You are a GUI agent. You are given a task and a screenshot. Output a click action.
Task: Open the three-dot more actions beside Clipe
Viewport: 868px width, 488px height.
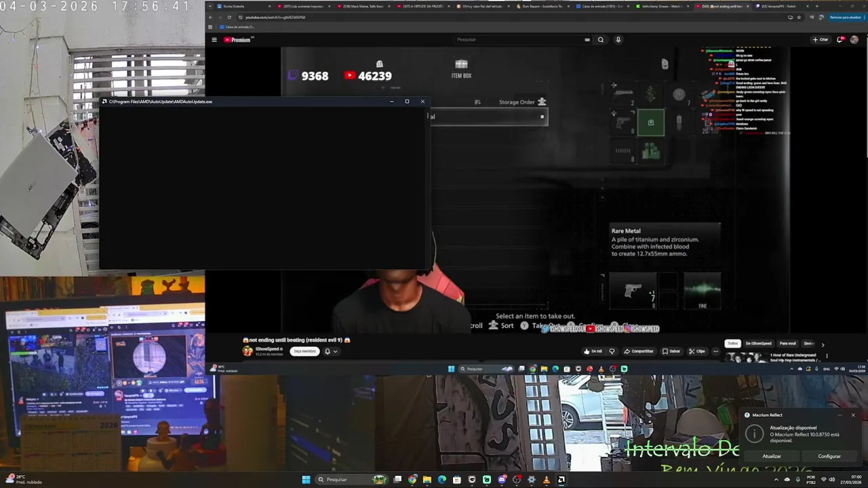point(715,351)
